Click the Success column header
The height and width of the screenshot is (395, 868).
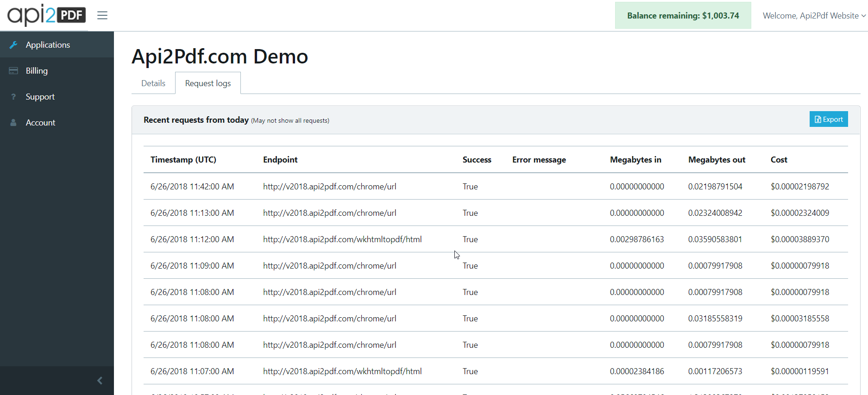pos(477,160)
